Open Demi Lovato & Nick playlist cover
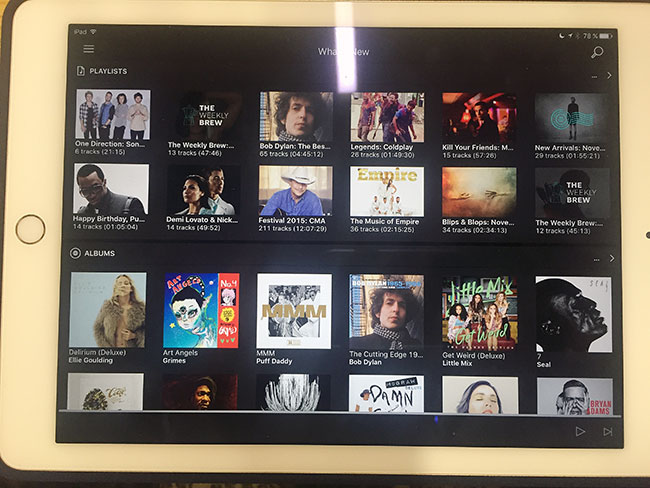 click(203, 190)
